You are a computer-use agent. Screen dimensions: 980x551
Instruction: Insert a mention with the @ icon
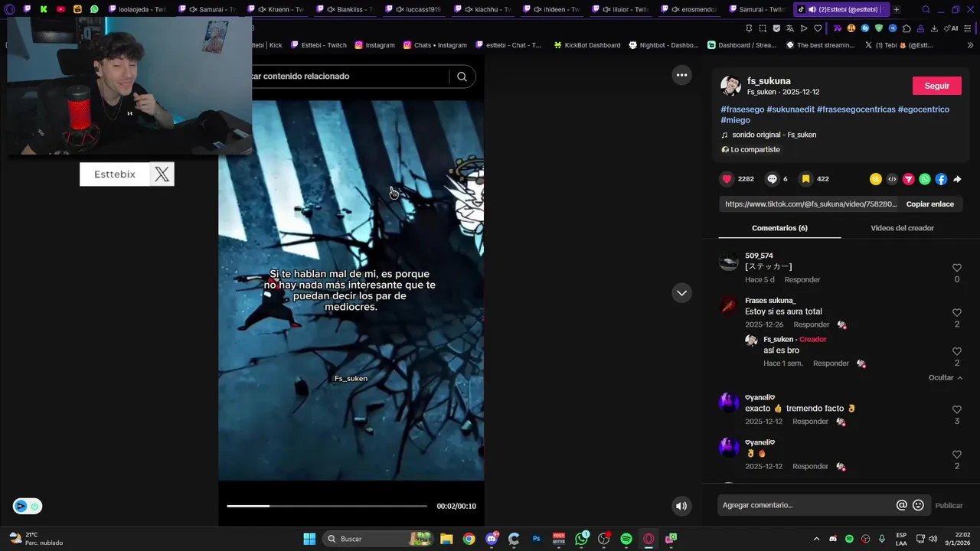tap(902, 505)
